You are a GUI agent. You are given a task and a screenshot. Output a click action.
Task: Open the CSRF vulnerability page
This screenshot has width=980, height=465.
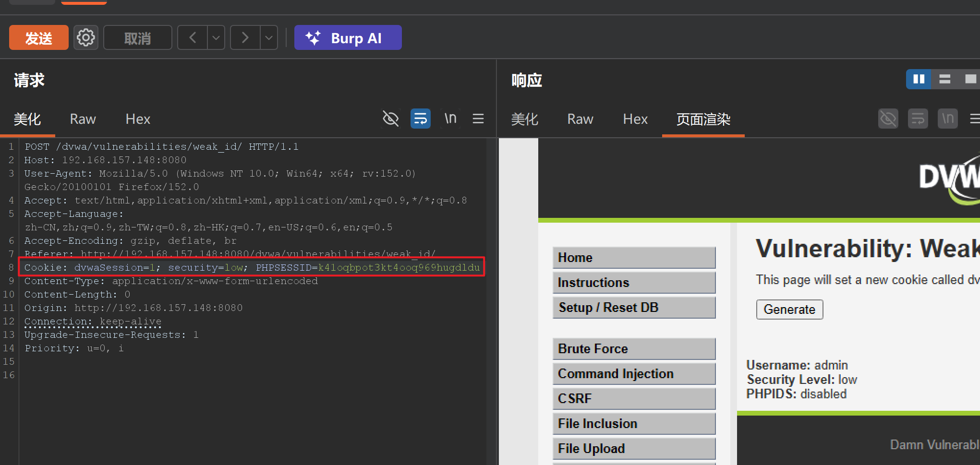click(634, 399)
